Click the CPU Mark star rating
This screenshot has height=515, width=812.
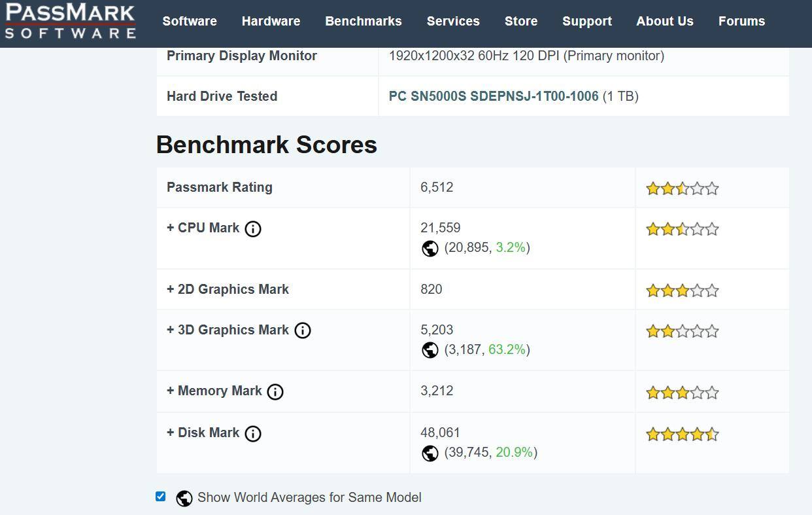point(683,229)
